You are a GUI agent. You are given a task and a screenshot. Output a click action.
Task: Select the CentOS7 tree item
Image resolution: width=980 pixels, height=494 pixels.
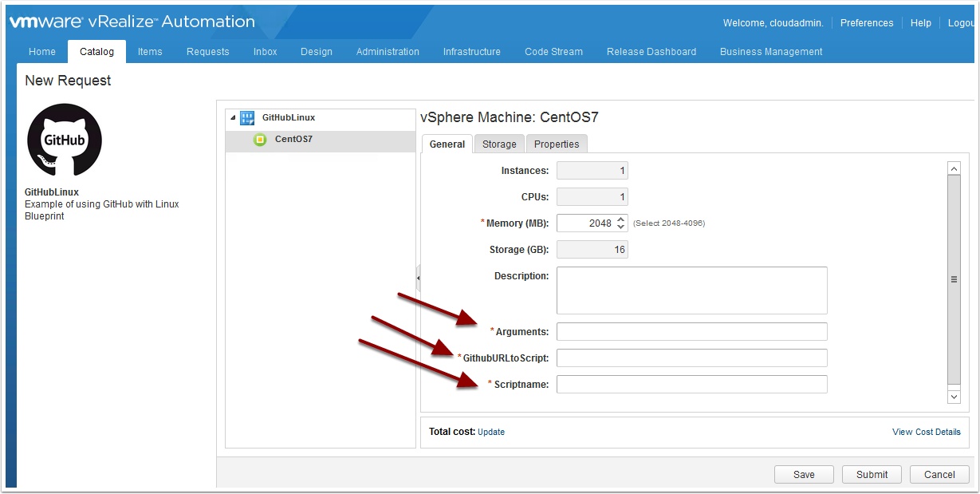point(321,140)
